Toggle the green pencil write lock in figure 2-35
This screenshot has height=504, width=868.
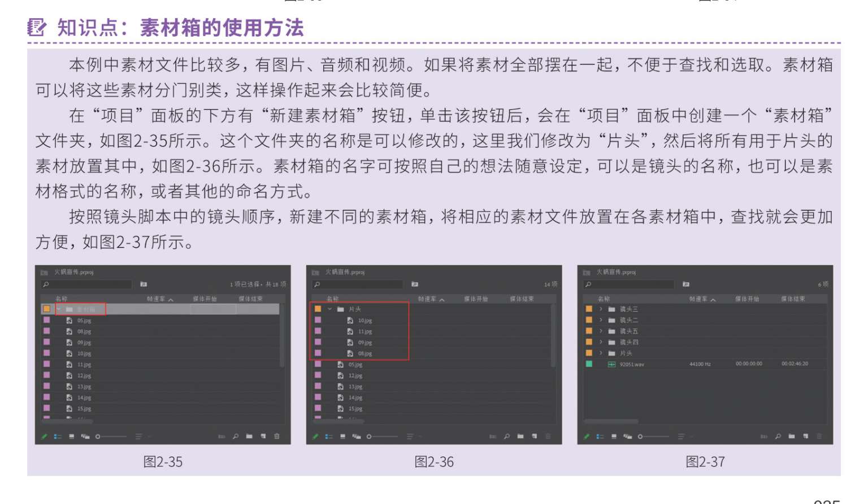tap(44, 437)
